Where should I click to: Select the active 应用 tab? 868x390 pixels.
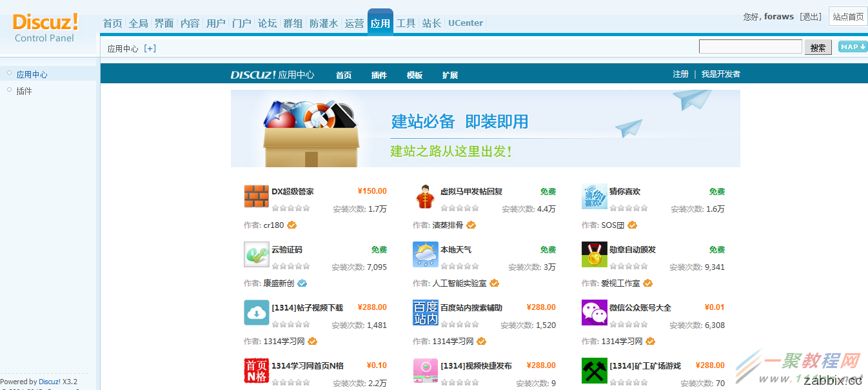tap(380, 23)
